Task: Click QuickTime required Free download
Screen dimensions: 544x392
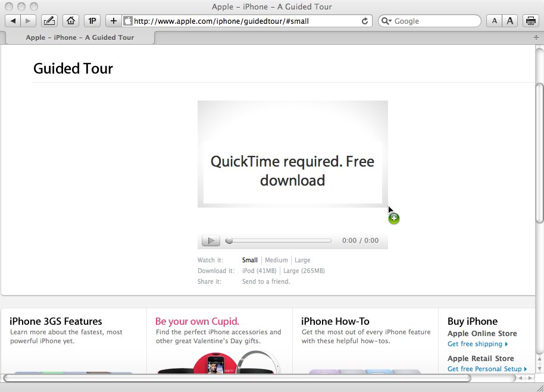Action: pos(292,171)
